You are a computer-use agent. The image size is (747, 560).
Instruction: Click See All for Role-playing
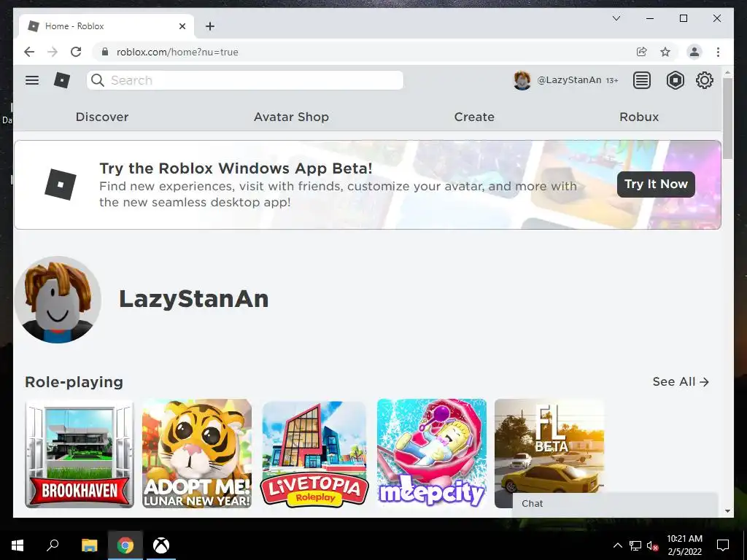tap(681, 382)
